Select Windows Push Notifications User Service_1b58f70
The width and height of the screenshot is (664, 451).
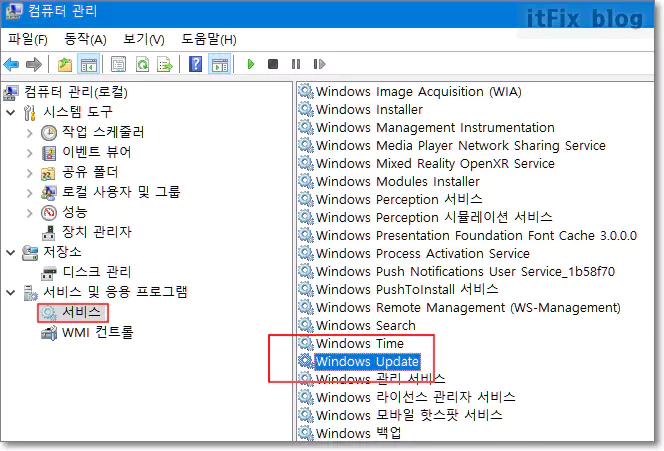coord(465,271)
